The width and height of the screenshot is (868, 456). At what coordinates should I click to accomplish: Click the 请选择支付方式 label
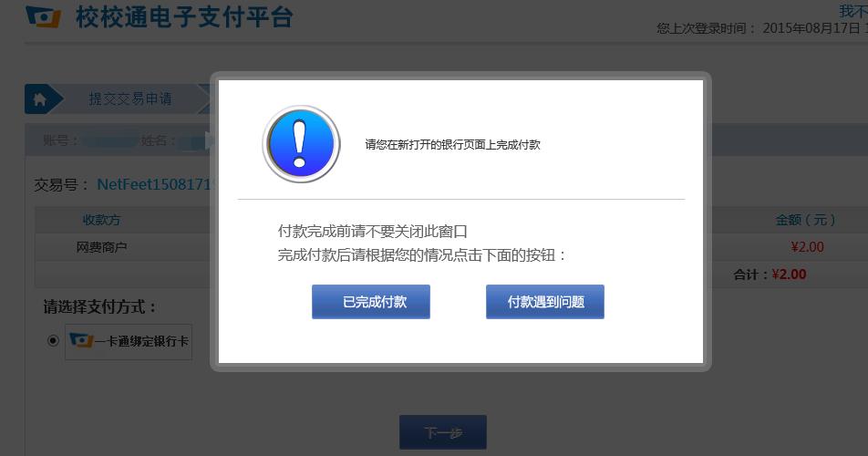[99, 306]
